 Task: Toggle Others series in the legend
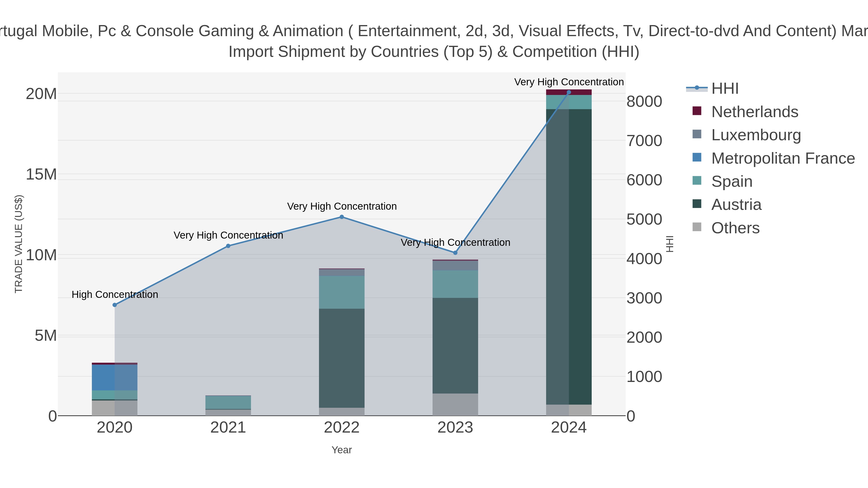click(x=726, y=228)
